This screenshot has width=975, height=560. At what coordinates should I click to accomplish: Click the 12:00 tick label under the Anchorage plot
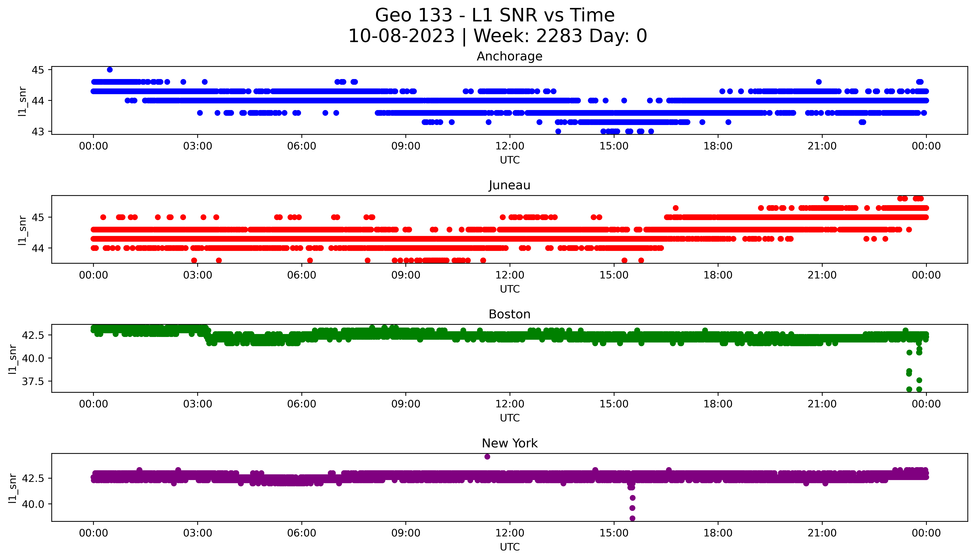pos(510,146)
